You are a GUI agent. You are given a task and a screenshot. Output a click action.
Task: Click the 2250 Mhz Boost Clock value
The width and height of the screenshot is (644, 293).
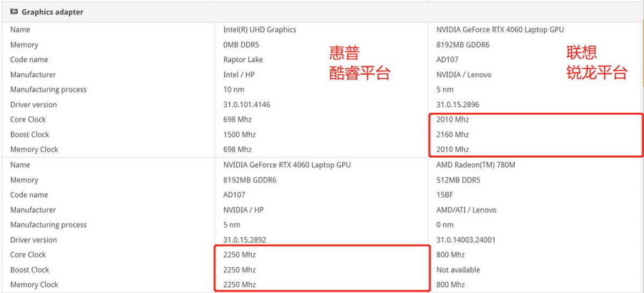click(239, 270)
